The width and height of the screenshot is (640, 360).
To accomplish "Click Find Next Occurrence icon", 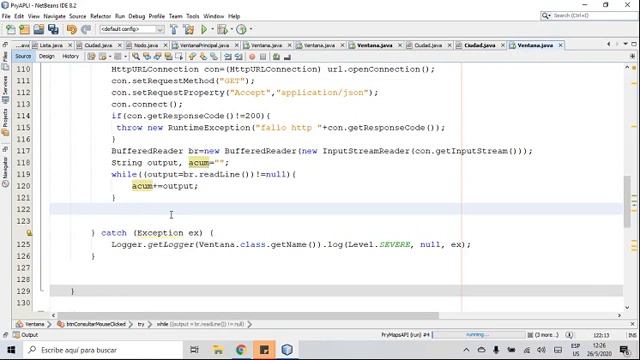I will tap(157, 56).
